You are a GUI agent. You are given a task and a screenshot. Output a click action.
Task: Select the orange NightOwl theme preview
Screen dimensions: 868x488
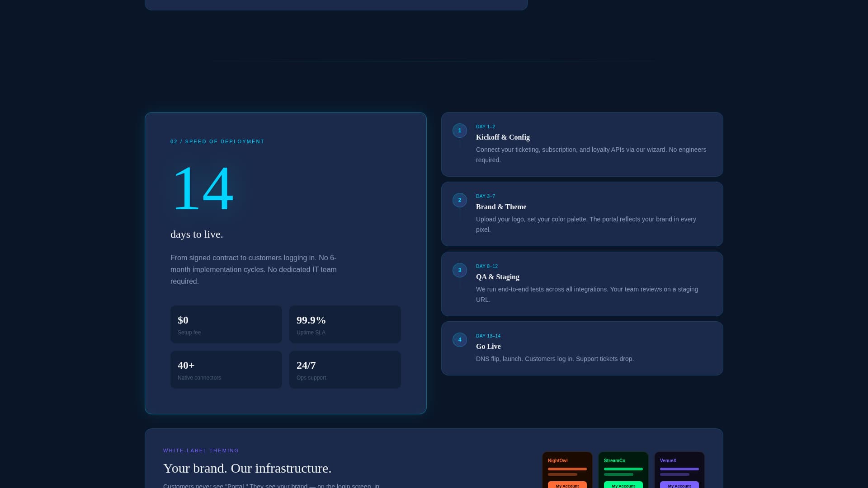tap(567, 470)
